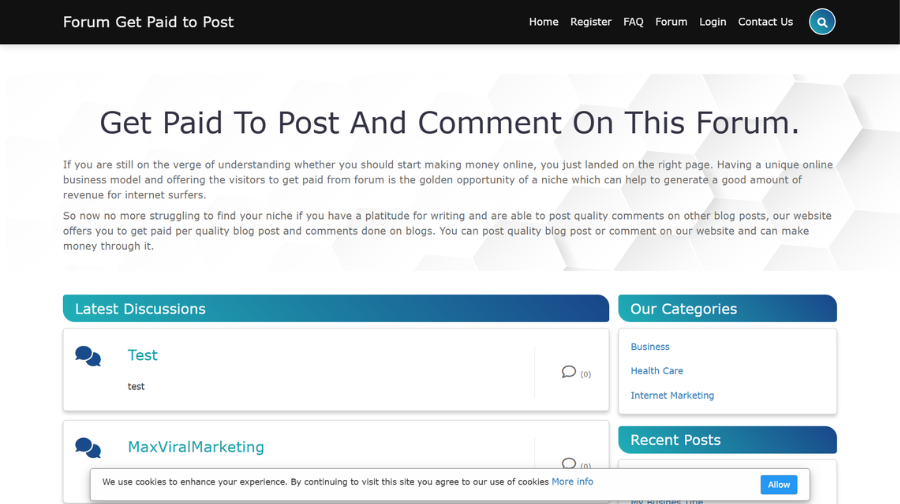Open the search icon in the header

[x=822, y=22]
